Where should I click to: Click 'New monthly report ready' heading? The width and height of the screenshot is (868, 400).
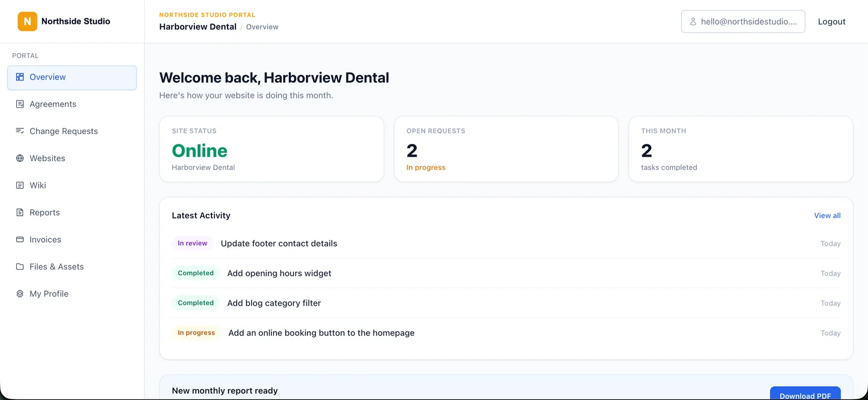[225, 391]
